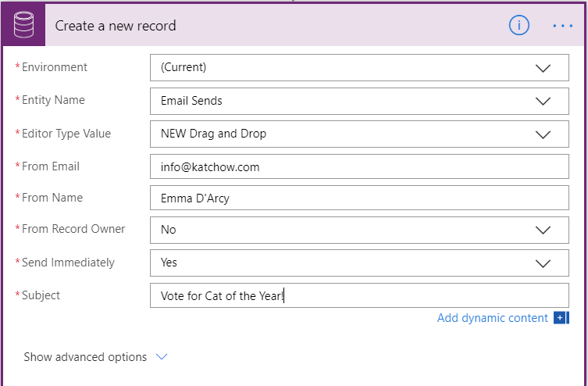Open the ellipsis more options menu

click(x=563, y=26)
